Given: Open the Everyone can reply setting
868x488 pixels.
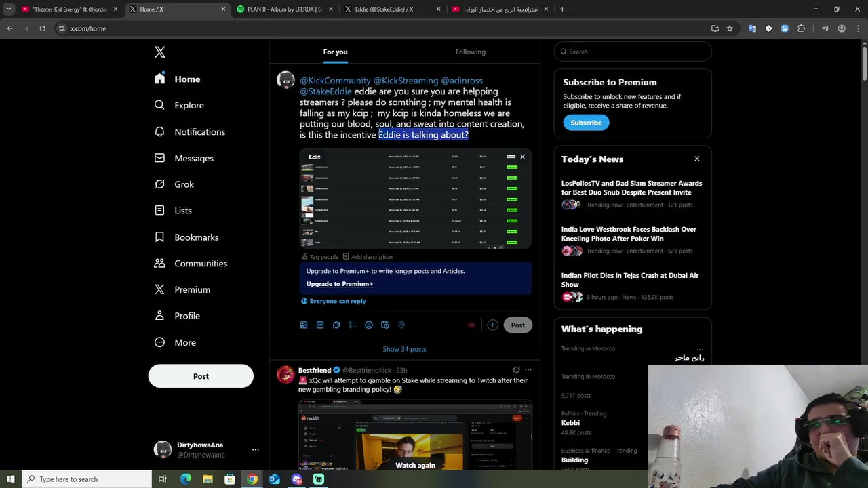Looking at the screenshot, I should [334, 301].
